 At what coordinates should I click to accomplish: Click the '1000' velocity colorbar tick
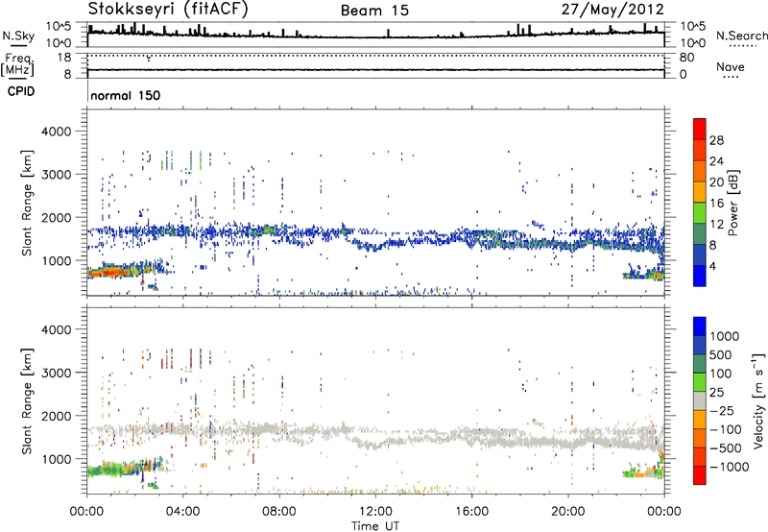[724, 336]
